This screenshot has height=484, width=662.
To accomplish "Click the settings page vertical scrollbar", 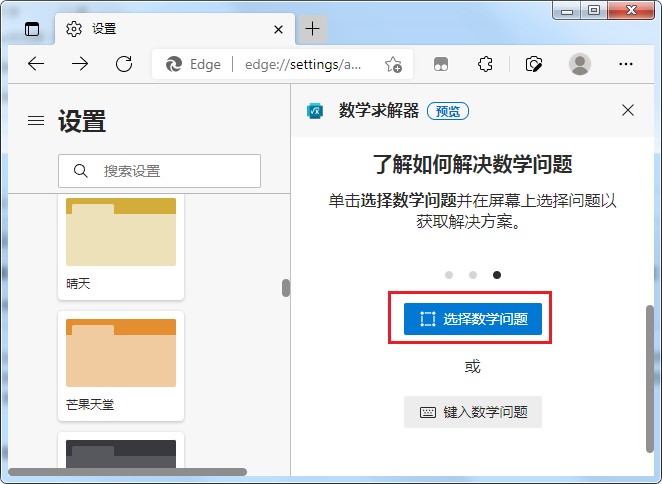I will pyautogui.click(x=286, y=288).
